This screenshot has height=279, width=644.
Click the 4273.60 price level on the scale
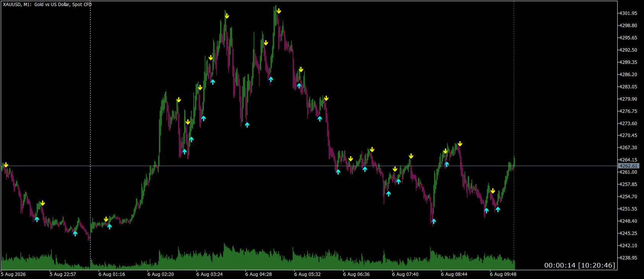click(x=628, y=124)
